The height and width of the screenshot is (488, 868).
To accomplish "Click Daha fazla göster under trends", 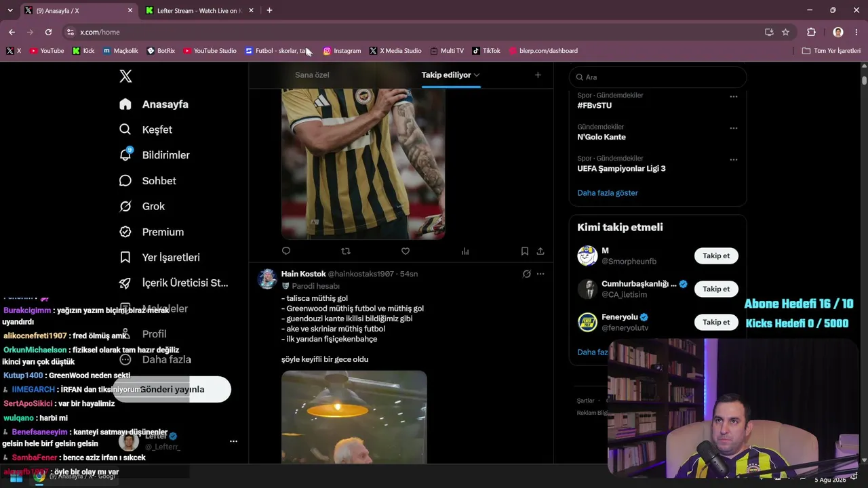I will pos(608,192).
